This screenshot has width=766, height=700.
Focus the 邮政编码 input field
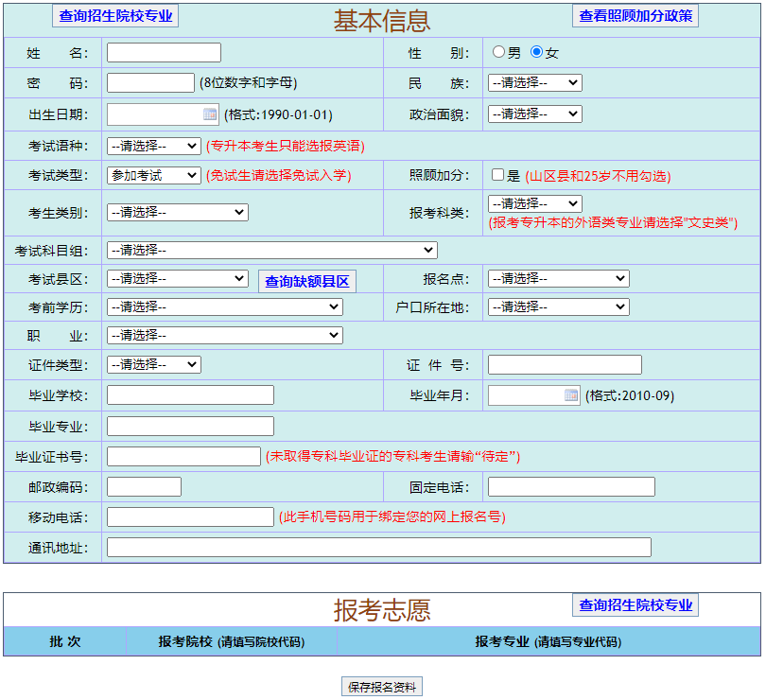(144, 487)
